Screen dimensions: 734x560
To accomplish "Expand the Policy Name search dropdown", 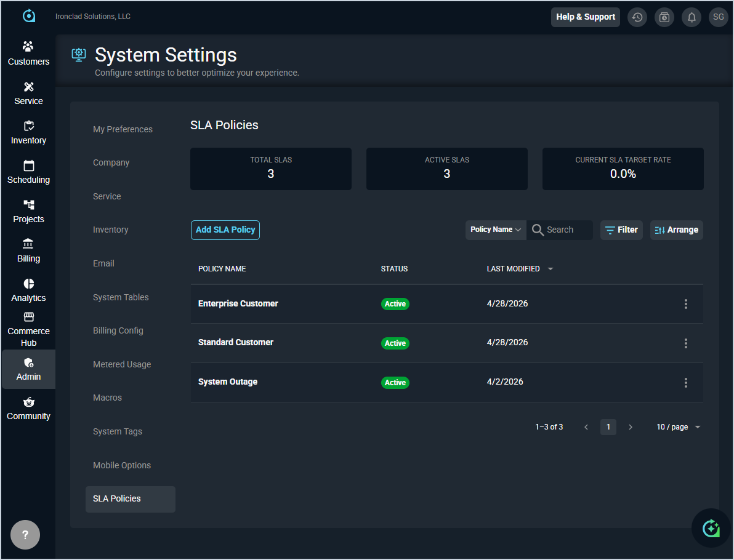I will point(496,230).
